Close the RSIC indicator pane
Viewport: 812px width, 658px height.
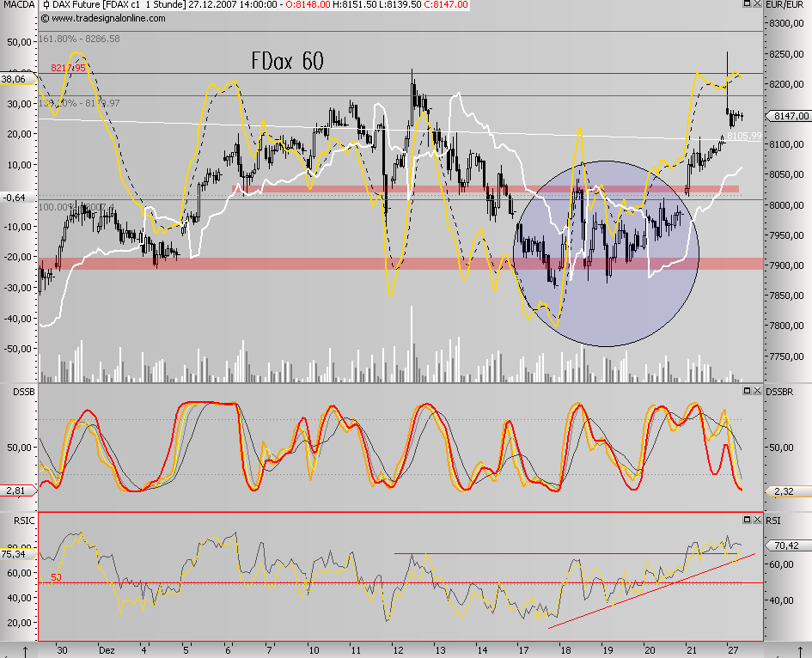(757, 519)
